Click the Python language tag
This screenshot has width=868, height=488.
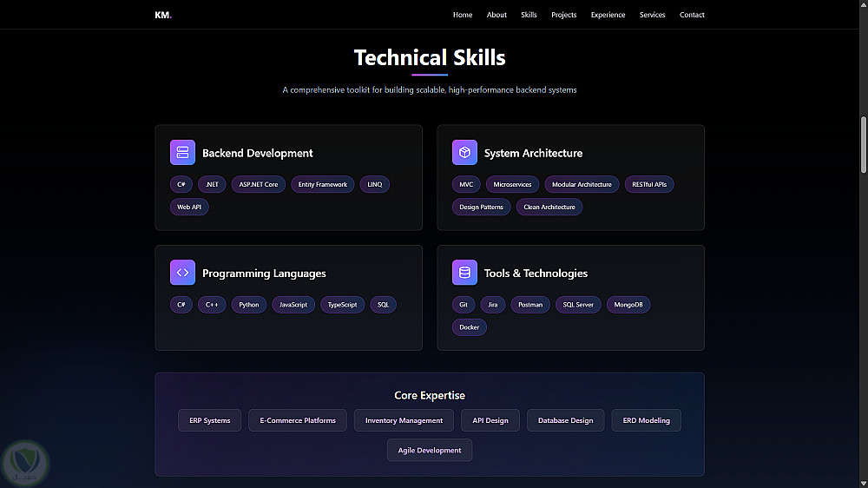pyautogui.click(x=248, y=305)
